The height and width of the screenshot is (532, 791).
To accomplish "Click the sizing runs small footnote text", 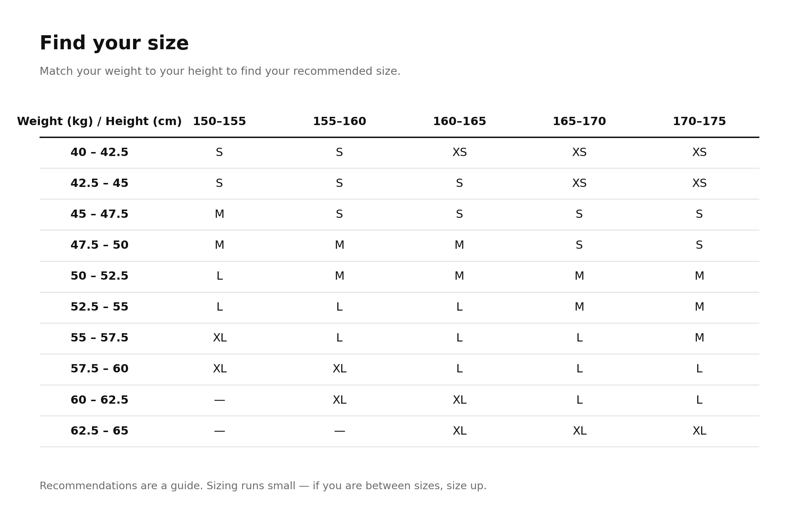I will [x=263, y=486].
